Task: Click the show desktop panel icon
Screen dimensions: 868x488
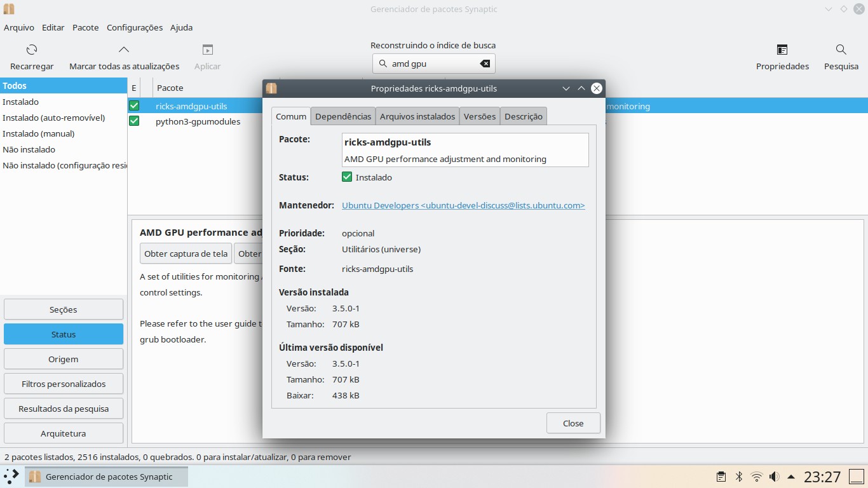Action: (856, 477)
